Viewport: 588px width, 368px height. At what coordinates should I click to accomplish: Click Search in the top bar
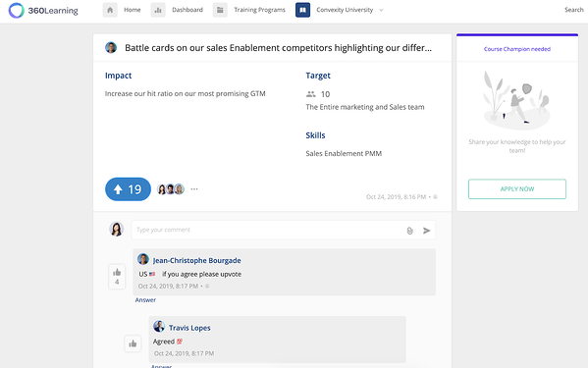(x=574, y=10)
